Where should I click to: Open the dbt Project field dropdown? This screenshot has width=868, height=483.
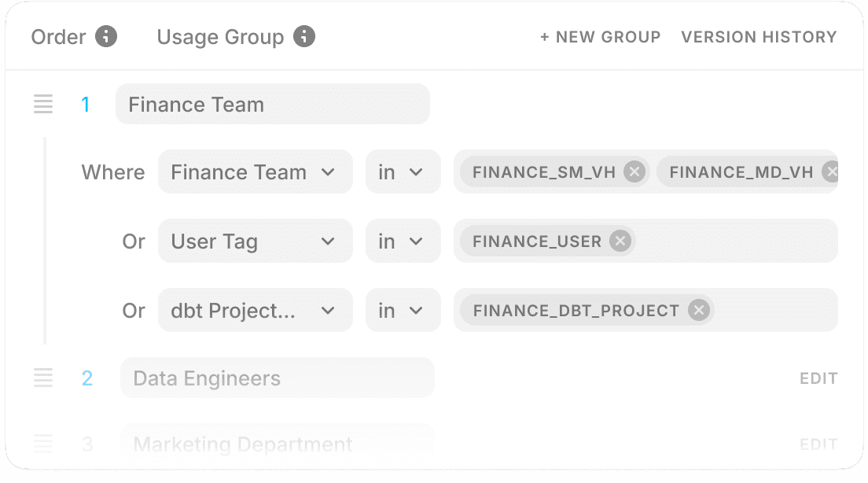coord(256,310)
